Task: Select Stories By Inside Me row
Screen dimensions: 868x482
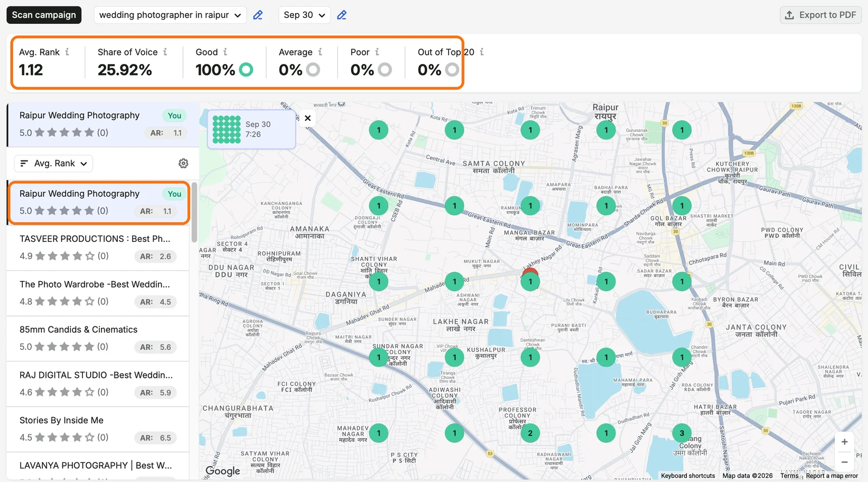Action: pos(98,429)
